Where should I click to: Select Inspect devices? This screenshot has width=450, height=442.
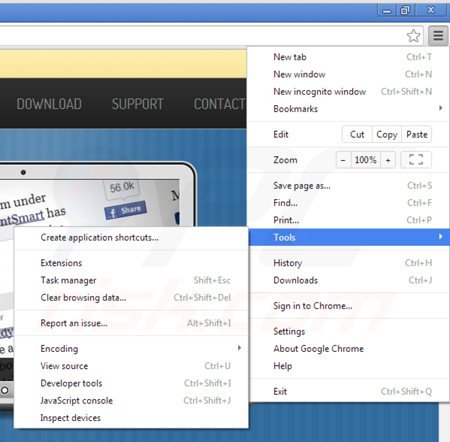coord(131,418)
